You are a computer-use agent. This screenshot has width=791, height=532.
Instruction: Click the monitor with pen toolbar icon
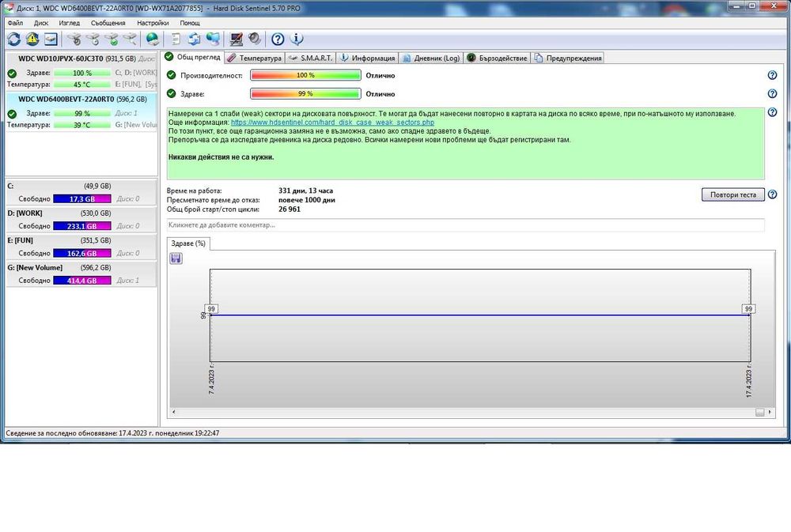236,39
